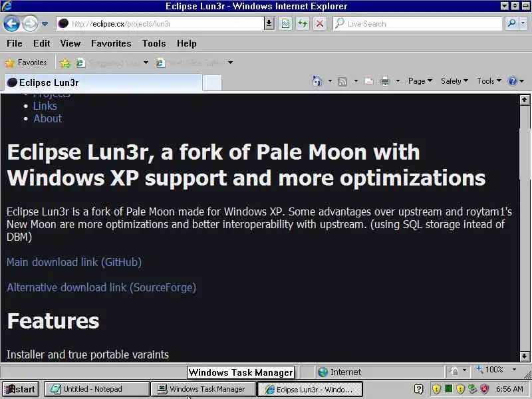Open the Tools command bar menu
Image resolution: width=532 pixels, height=399 pixels.
(489, 81)
